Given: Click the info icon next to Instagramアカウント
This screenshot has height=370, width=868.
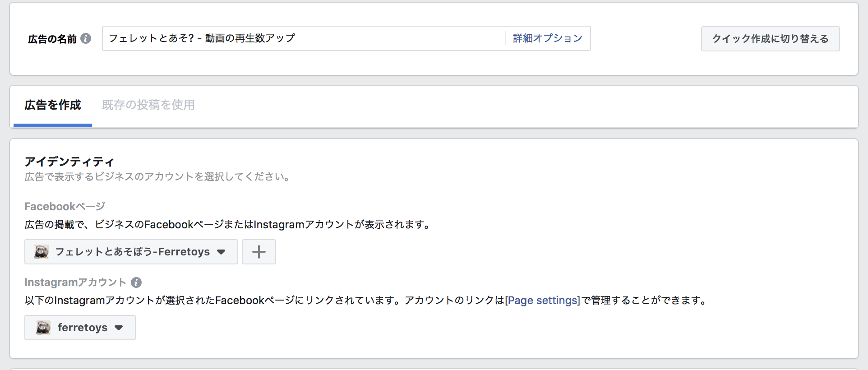Looking at the screenshot, I should click(136, 282).
